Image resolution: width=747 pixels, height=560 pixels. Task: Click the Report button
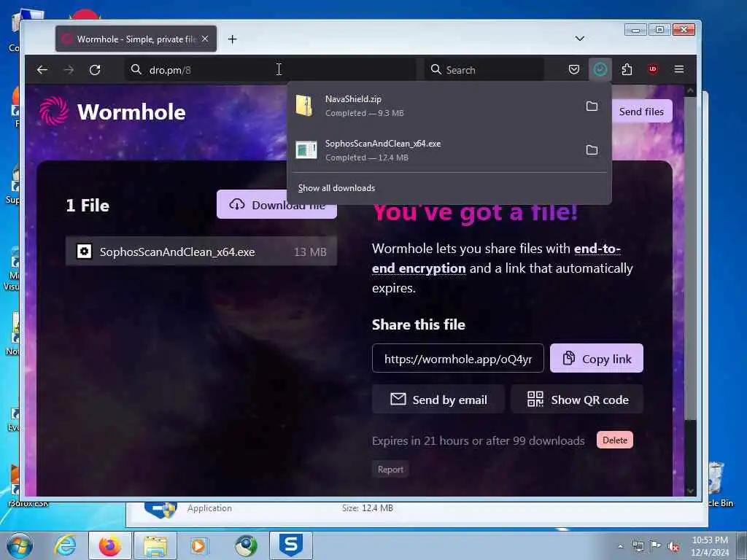[x=391, y=470]
